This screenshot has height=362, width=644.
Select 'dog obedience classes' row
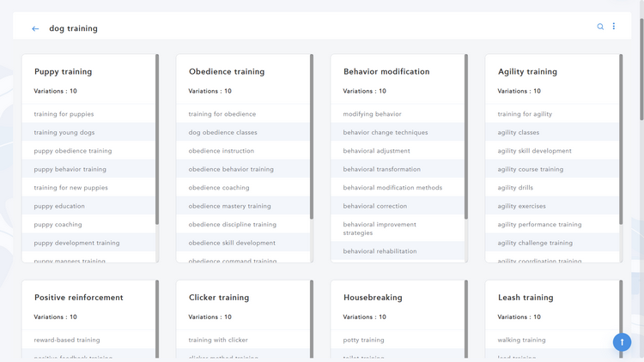pyautogui.click(x=243, y=132)
